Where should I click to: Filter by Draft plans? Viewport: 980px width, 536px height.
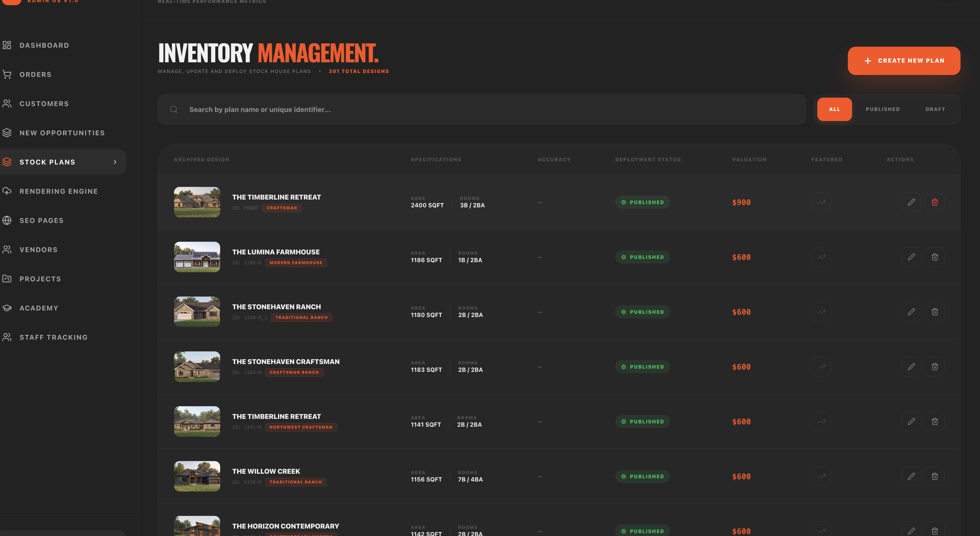tap(935, 109)
